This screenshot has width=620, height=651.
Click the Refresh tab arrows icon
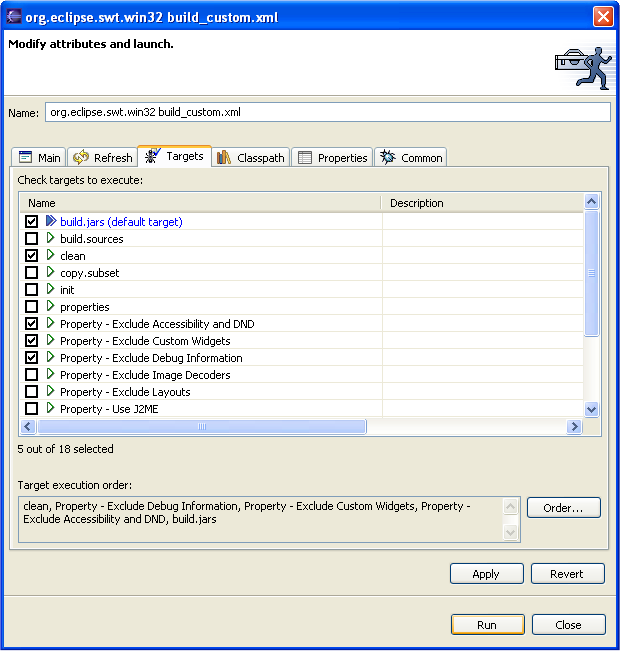pos(81,157)
